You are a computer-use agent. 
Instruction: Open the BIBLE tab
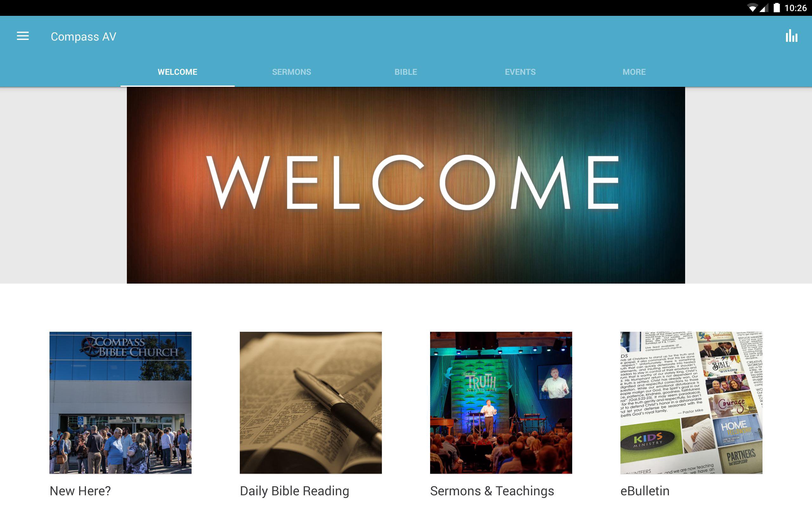click(406, 71)
